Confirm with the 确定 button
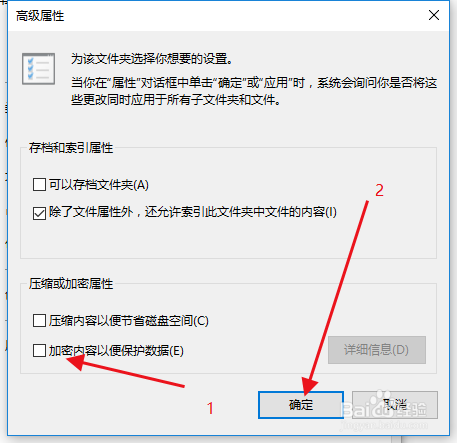 point(301,405)
